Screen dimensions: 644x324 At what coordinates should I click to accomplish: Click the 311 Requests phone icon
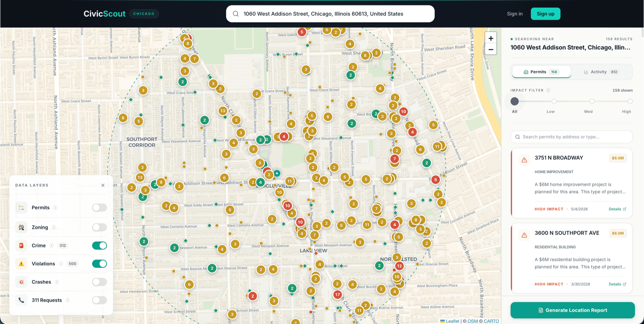pos(21,300)
